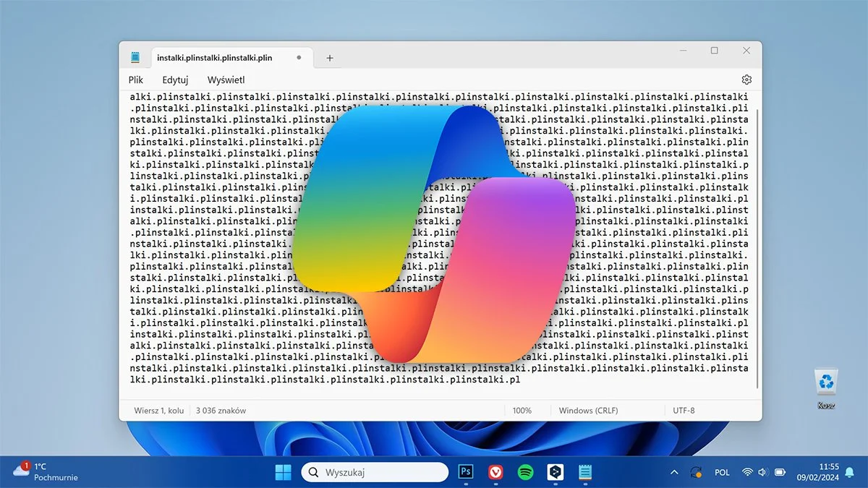Launch Vivaldi browser from taskbar

tap(496, 472)
